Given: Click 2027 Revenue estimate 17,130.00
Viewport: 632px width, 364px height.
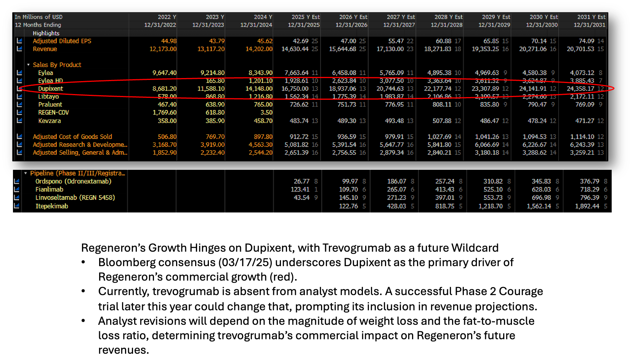Looking at the screenshot, I should tap(390, 49).
